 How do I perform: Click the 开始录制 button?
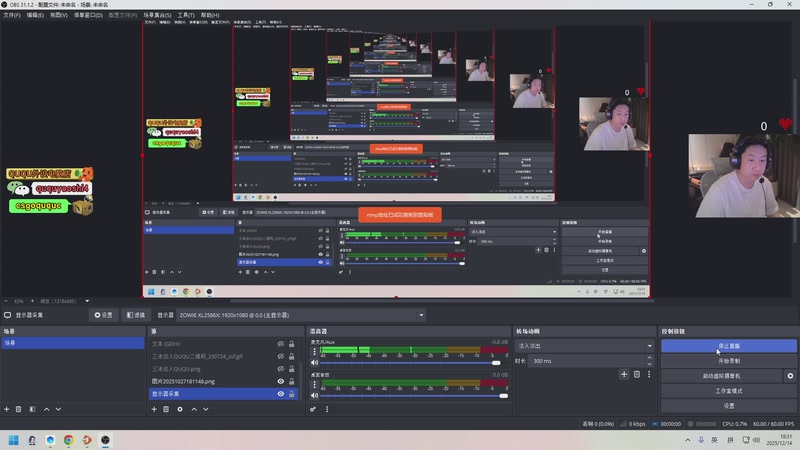(x=729, y=361)
